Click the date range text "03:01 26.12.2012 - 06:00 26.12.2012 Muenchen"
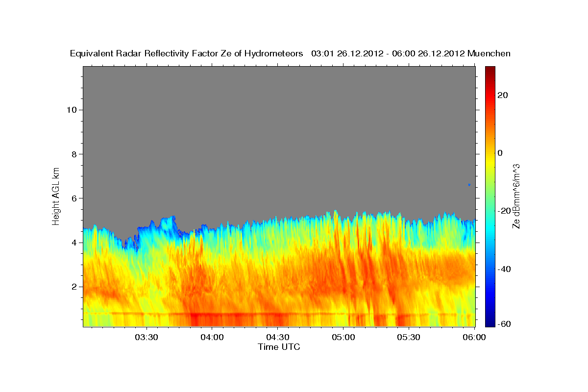The height and width of the screenshot is (392, 588). [x=411, y=53]
